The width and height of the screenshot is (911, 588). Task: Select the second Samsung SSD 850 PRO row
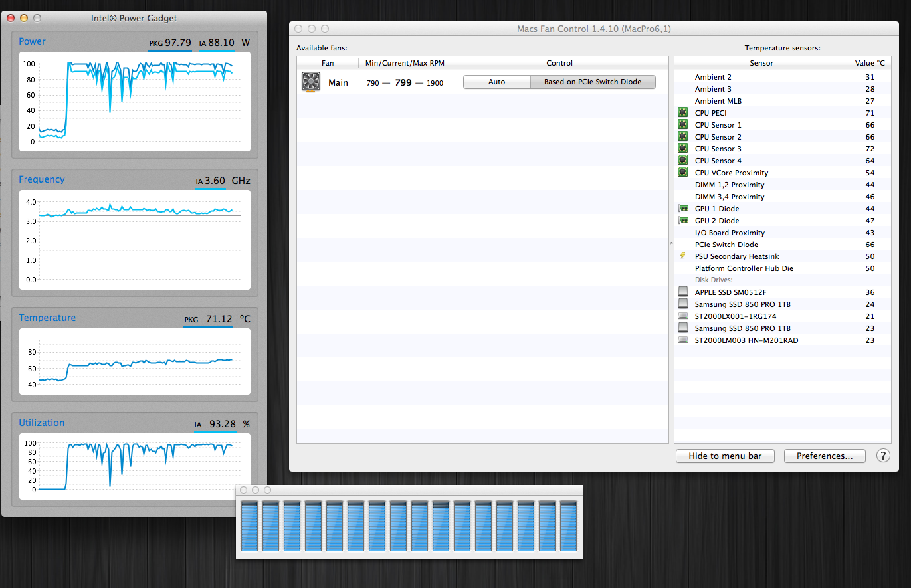pyautogui.click(x=783, y=328)
